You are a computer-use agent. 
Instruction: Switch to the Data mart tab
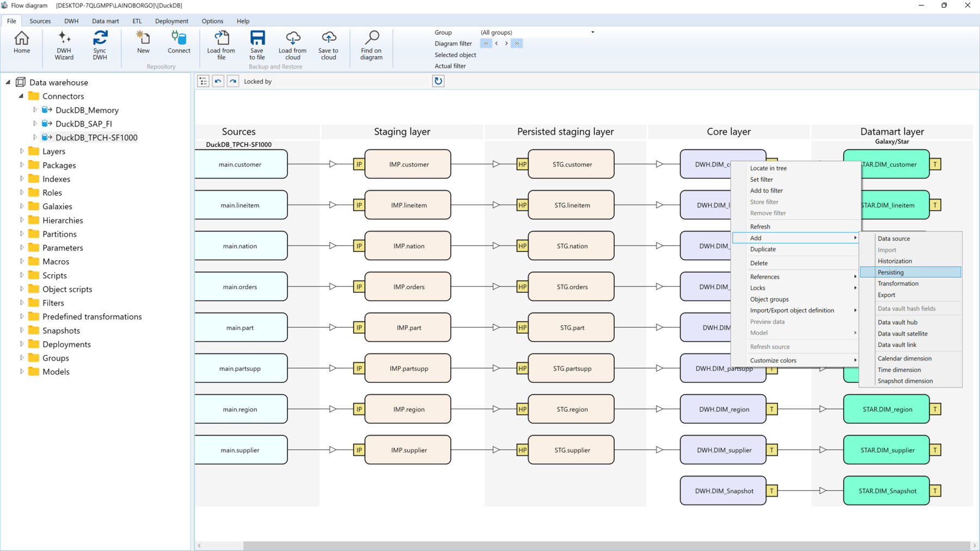click(x=105, y=21)
